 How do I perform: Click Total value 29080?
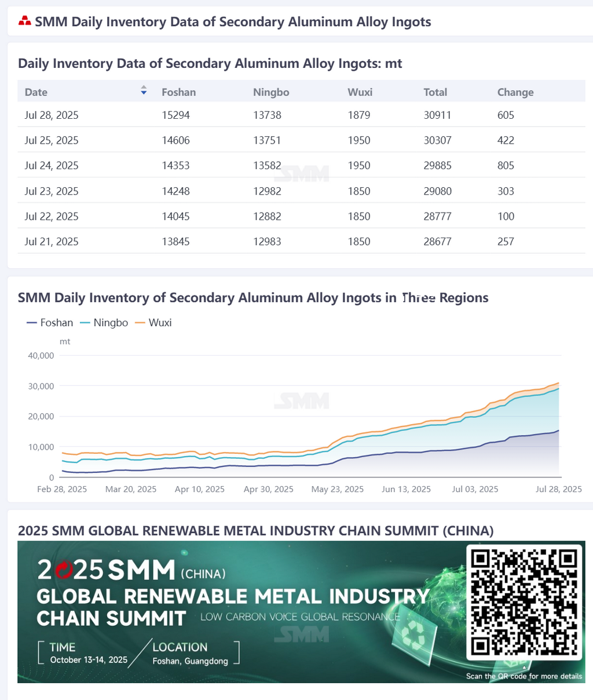tap(437, 191)
